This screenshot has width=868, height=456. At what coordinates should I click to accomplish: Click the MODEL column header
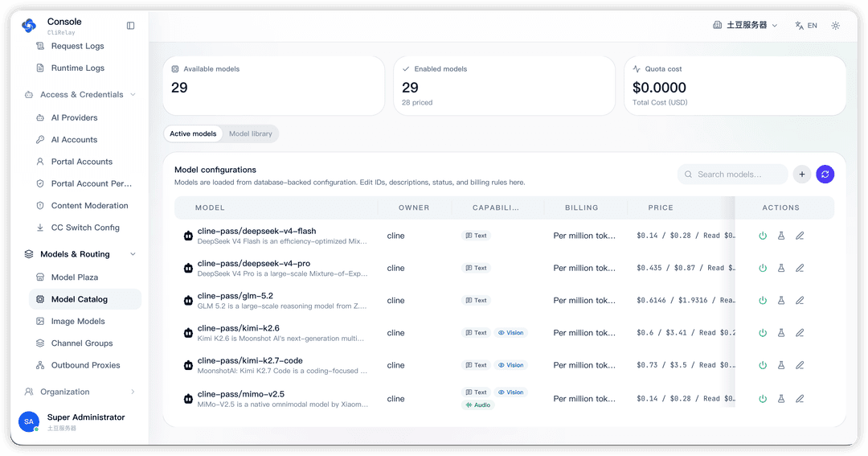click(210, 207)
